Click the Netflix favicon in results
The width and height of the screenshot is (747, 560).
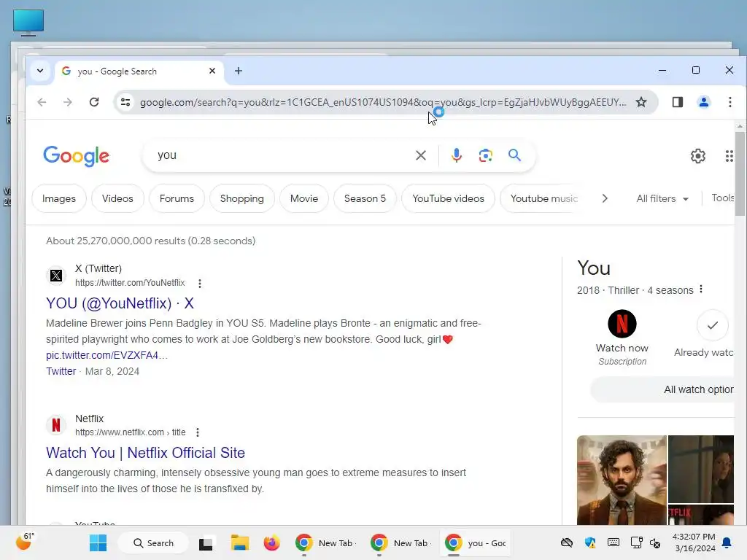click(56, 425)
